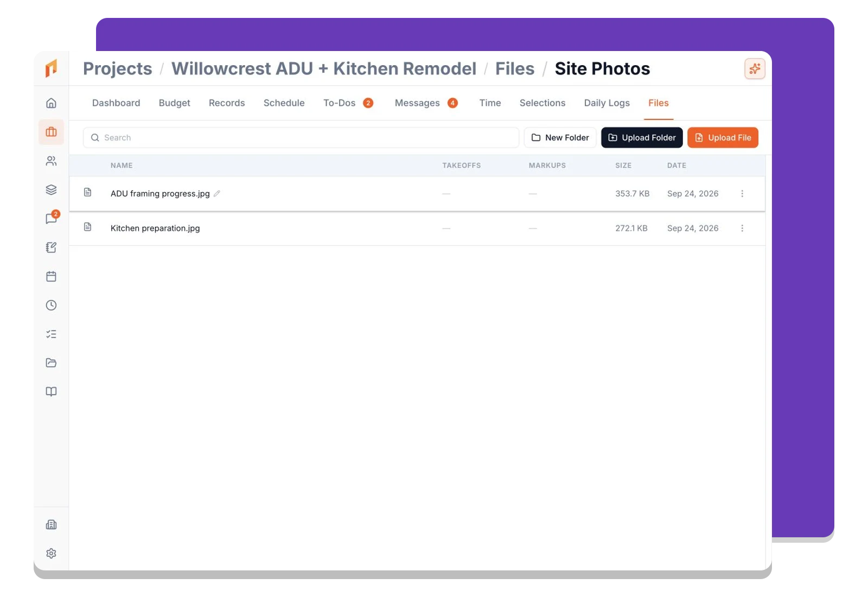Click the stacked layers sidebar icon
Screen dimensions: 868x597
(51, 189)
